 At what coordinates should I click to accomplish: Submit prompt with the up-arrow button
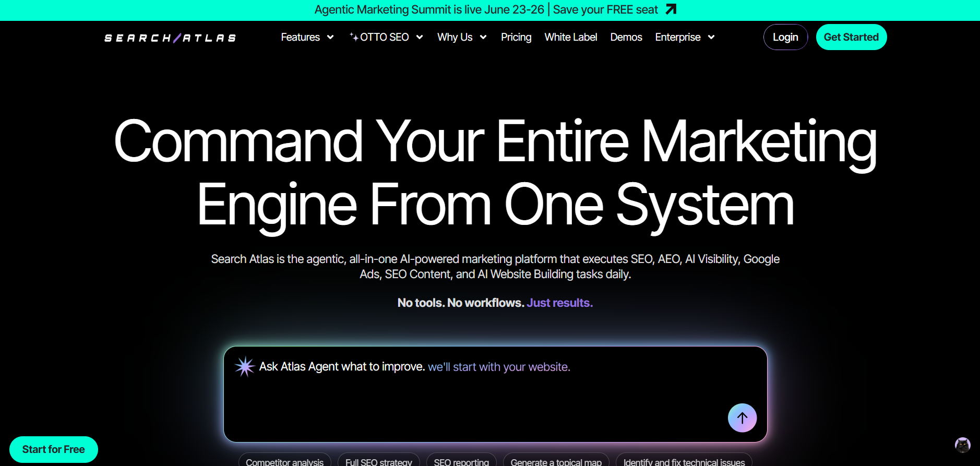click(x=742, y=417)
